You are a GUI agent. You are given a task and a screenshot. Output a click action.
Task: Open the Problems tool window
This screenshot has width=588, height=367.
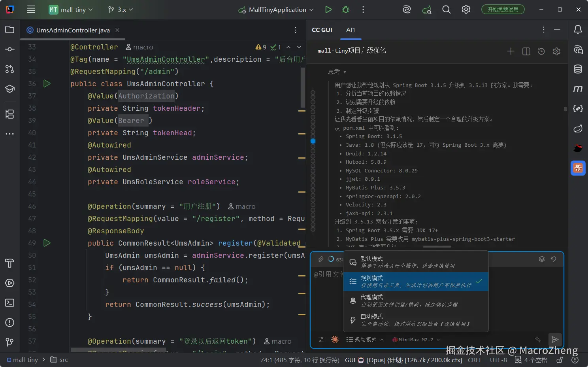tap(10, 322)
